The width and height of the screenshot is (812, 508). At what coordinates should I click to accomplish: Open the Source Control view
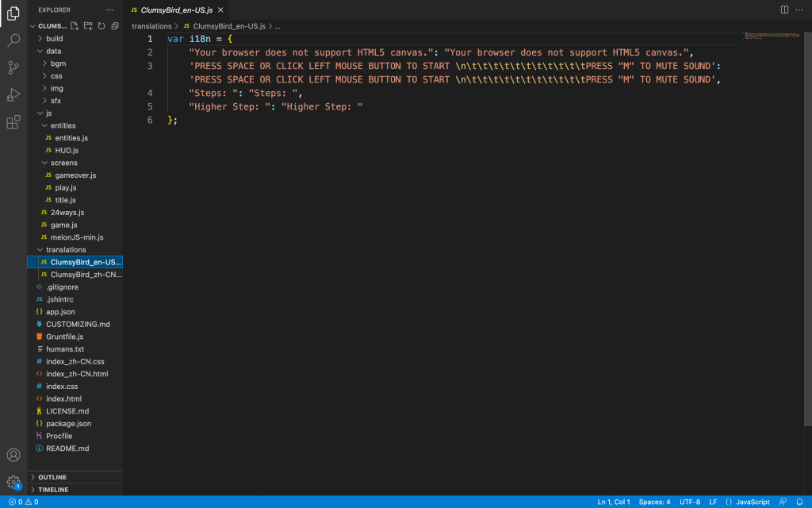coord(13,67)
